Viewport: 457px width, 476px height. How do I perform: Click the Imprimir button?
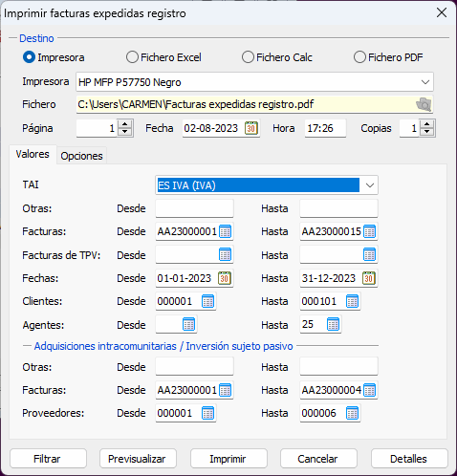point(228,459)
